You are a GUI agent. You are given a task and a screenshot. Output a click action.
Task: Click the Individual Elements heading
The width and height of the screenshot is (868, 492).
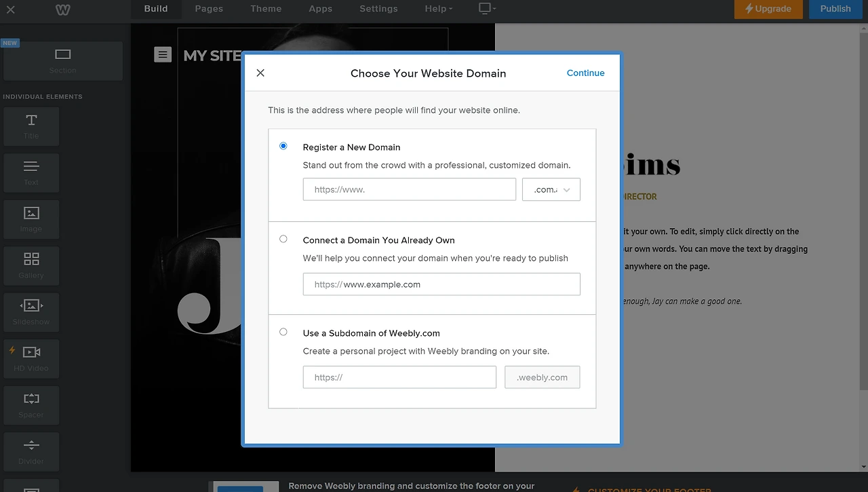pos(43,96)
